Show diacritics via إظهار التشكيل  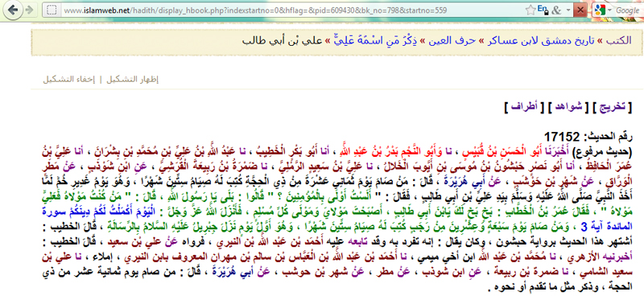pyautogui.click(x=133, y=80)
